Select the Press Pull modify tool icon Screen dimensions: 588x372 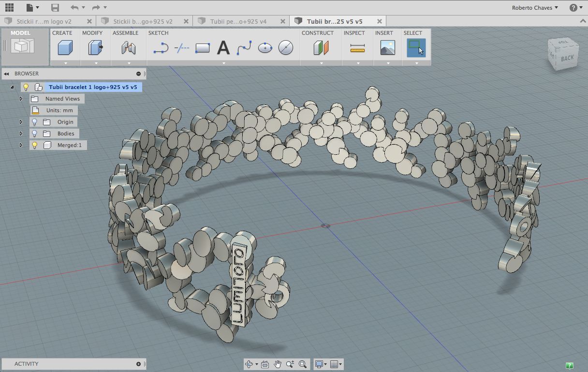(x=95, y=47)
